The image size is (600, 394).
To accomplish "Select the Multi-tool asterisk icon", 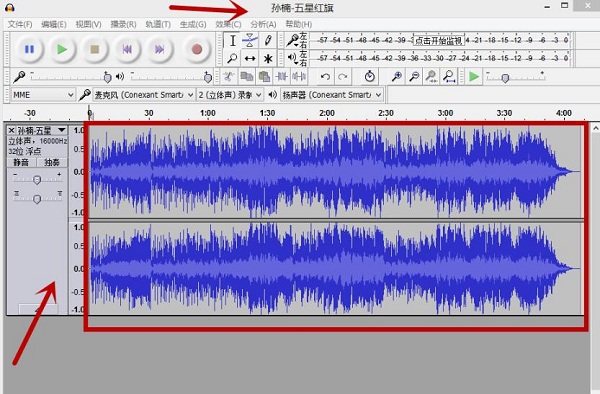I will tap(268, 59).
